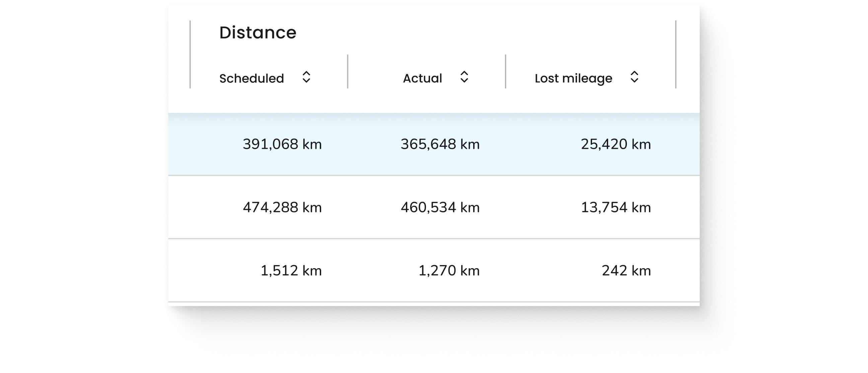Select the 242 km lost mileage cell
The height and width of the screenshot is (373, 868).
pos(626,270)
